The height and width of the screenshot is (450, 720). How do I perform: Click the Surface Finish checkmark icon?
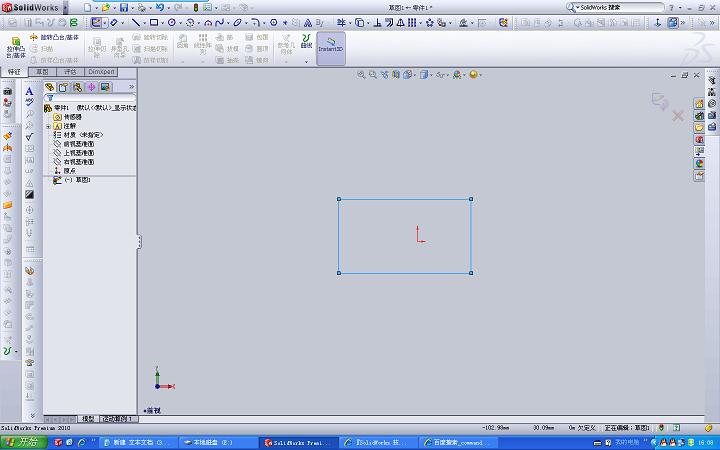point(29,136)
